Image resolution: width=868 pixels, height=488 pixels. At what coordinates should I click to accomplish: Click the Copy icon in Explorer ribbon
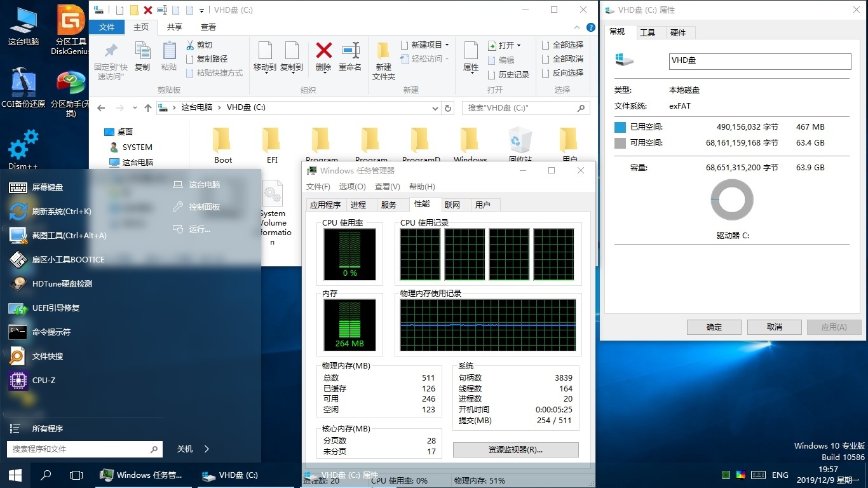point(142,57)
